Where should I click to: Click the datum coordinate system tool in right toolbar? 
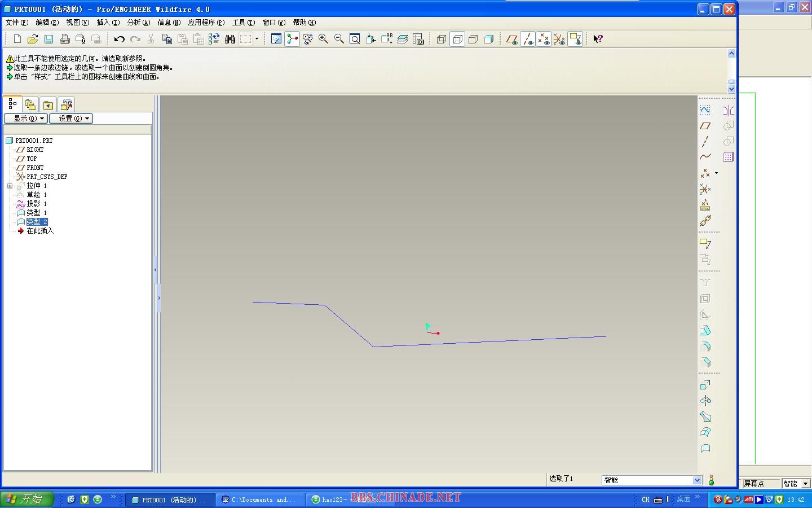pyautogui.click(x=705, y=189)
